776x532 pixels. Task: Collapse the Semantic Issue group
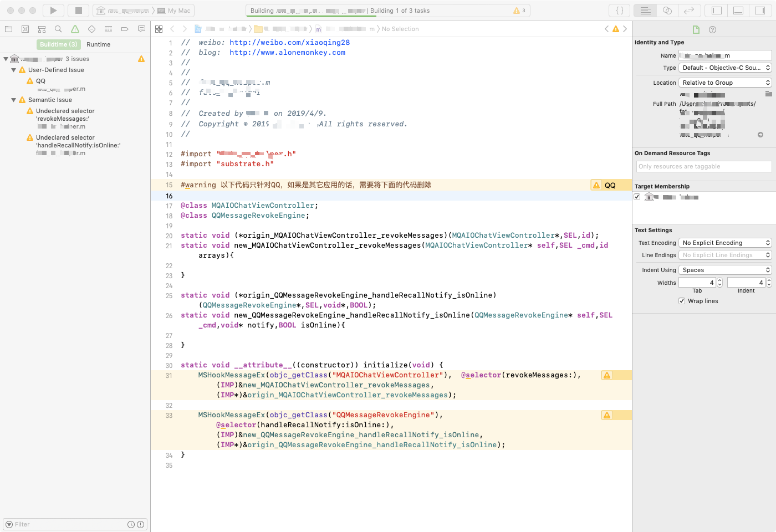pos(12,99)
